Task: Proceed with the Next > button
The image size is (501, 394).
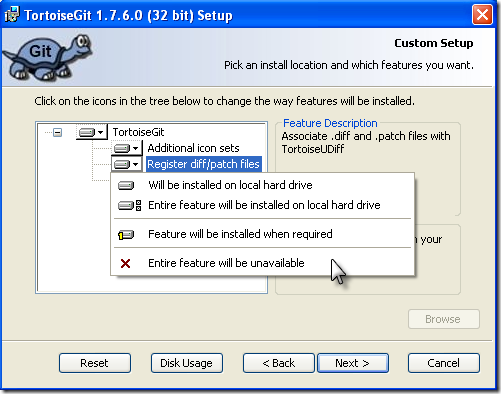Action: 353,363
